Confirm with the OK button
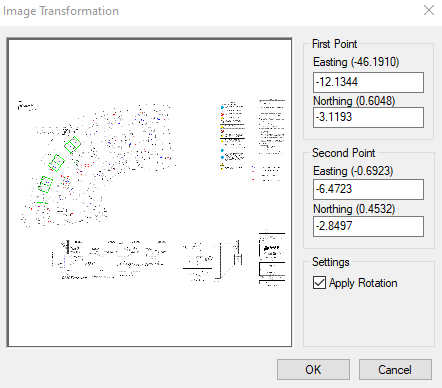 click(313, 369)
